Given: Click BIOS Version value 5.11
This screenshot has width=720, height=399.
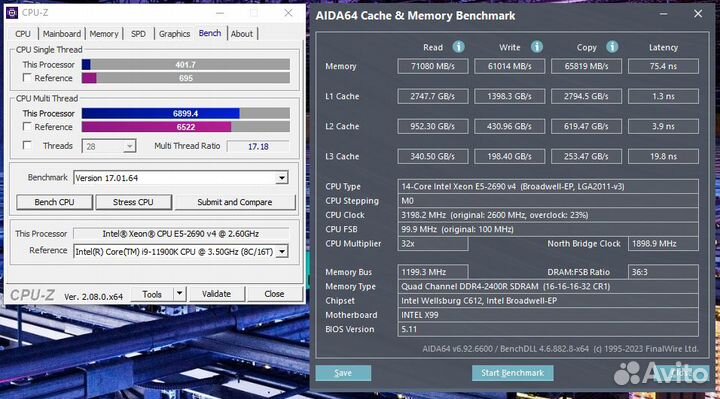Looking at the screenshot, I should 548,329.
